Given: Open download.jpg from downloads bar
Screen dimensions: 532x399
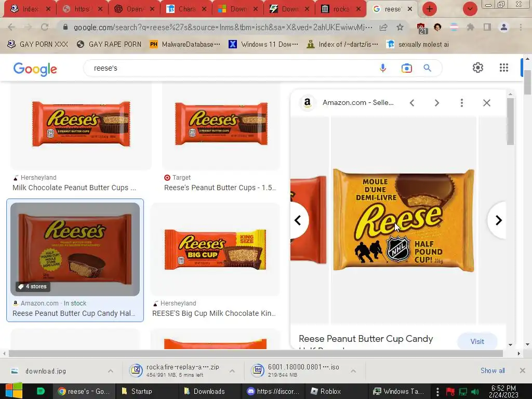Looking at the screenshot, I should tap(46, 371).
